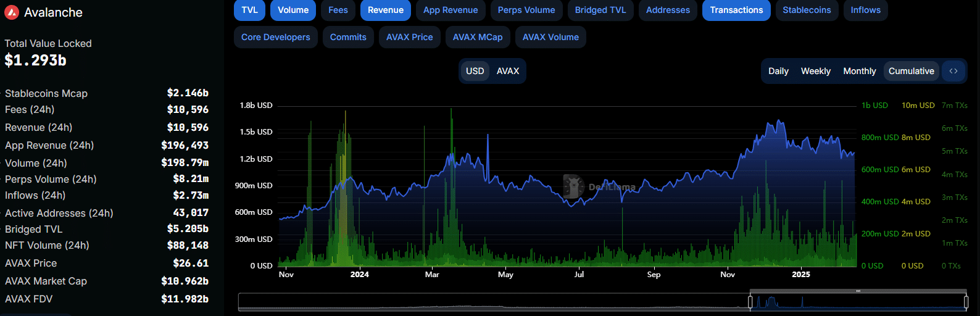The width and height of the screenshot is (980, 316).
Task: Enable the Perps Volume metric
Action: coord(526,10)
